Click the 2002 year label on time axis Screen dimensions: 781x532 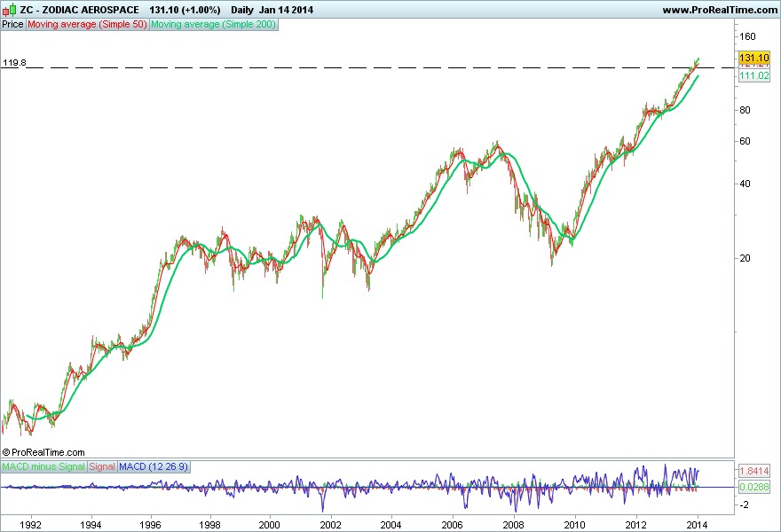pyautogui.click(x=331, y=525)
